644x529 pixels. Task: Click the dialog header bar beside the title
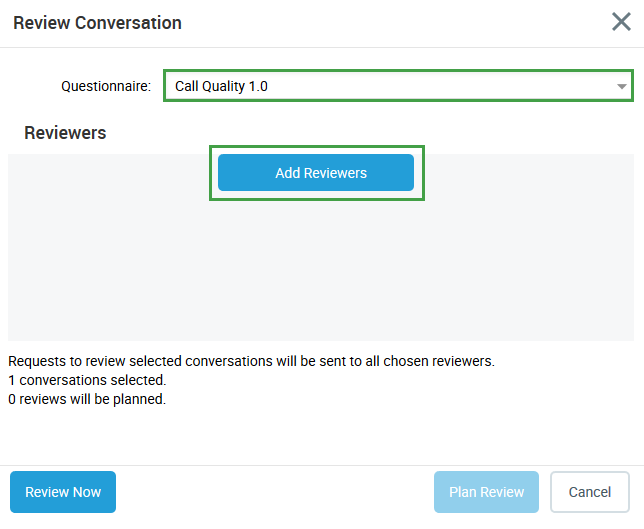click(x=400, y=22)
